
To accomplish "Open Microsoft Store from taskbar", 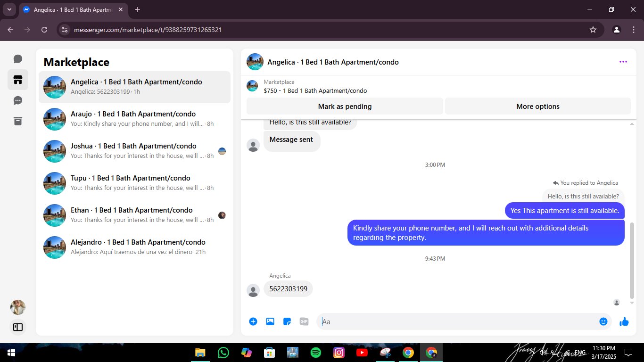I will pyautogui.click(x=270, y=353).
